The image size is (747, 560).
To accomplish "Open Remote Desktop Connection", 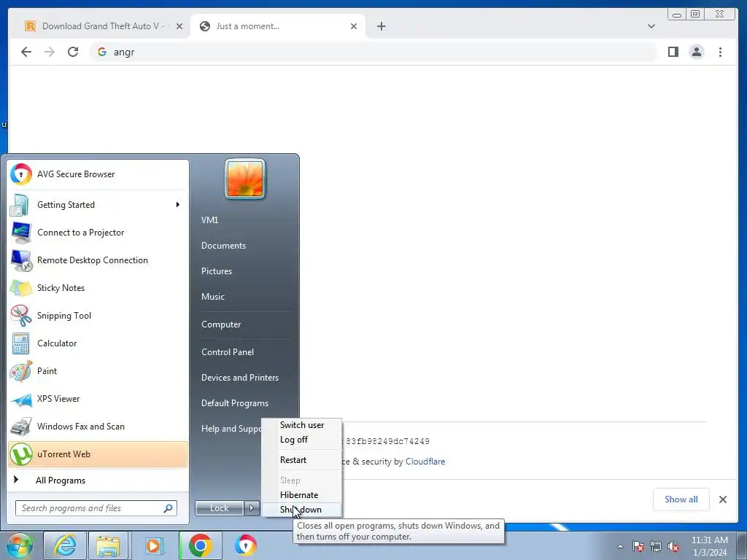I will click(98, 260).
